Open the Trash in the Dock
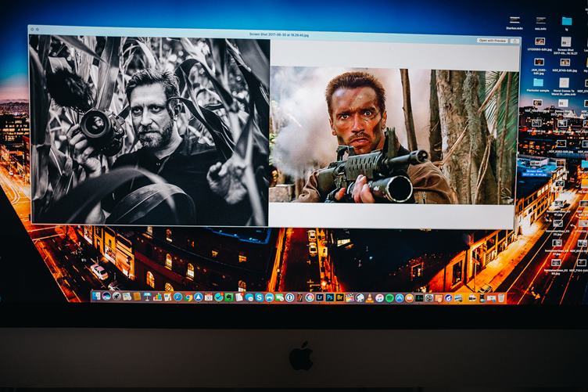Image resolution: width=588 pixels, height=392 pixels. pyautogui.click(x=501, y=298)
